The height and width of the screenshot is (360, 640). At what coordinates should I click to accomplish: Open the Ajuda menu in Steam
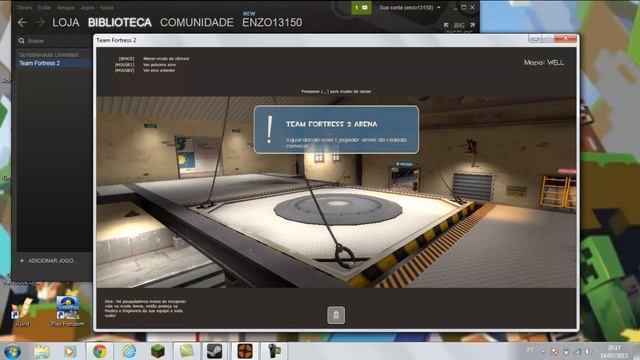click(x=107, y=7)
